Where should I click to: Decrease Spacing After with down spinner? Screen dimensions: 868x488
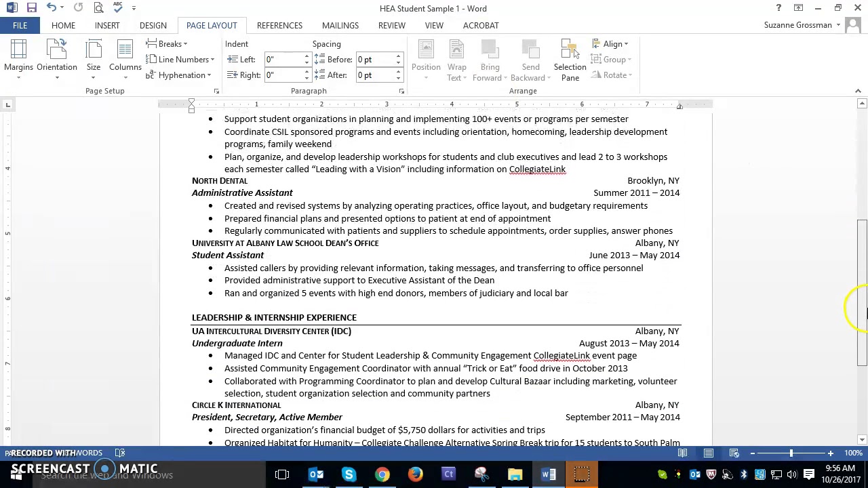(x=399, y=79)
